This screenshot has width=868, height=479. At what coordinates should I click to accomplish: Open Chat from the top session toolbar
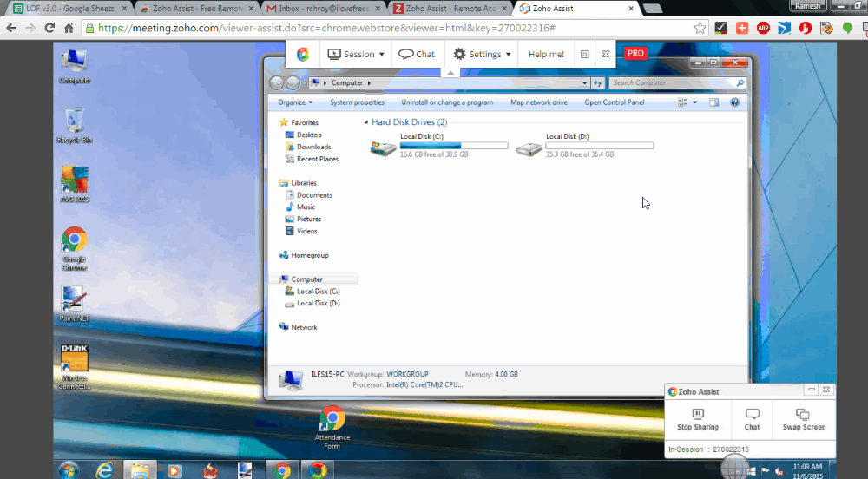[x=417, y=54]
